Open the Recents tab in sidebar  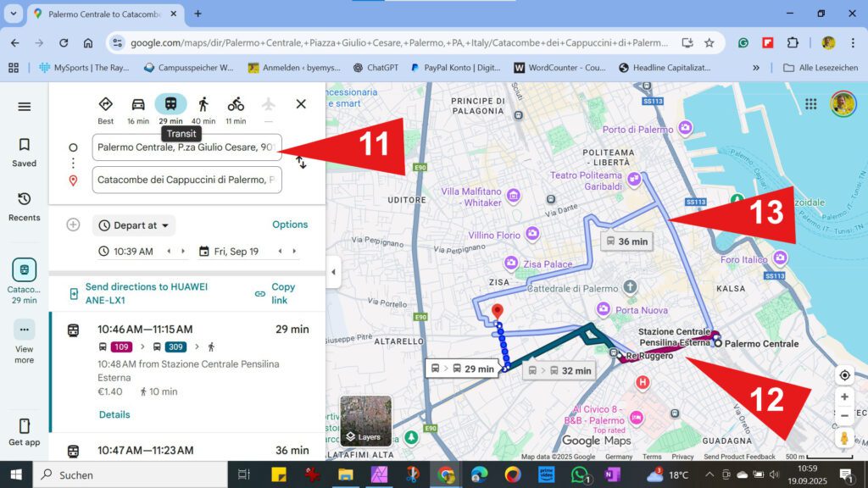coord(25,206)
